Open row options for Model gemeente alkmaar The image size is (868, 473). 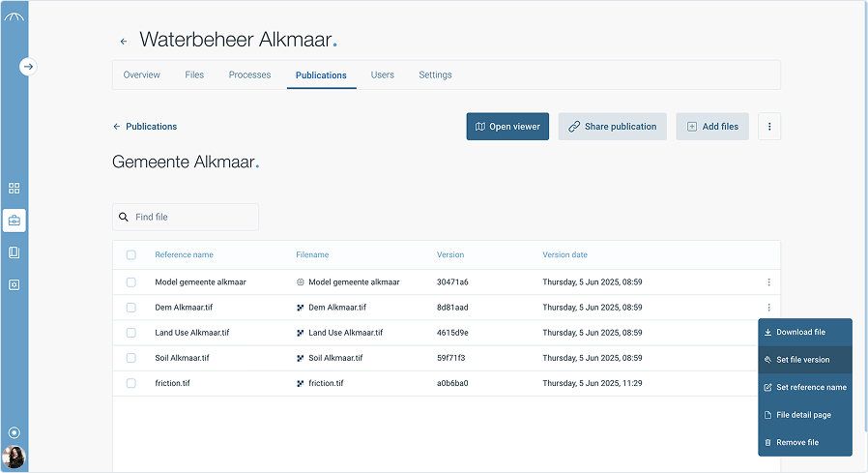(x=769, y=282)
